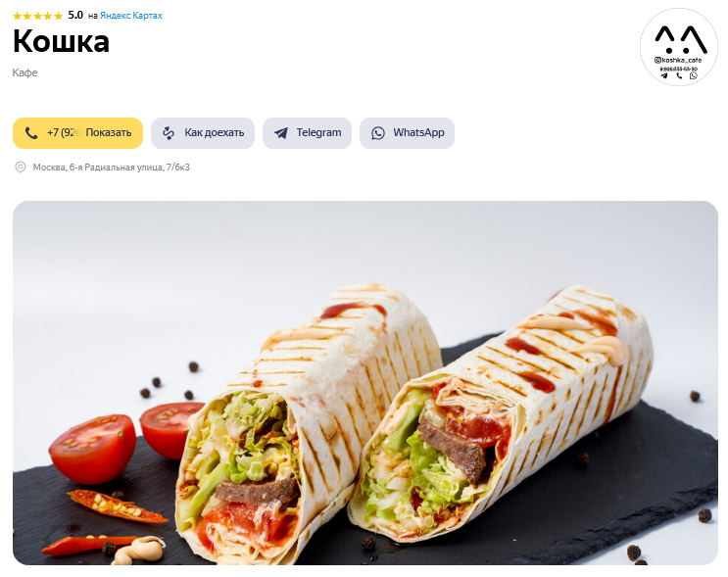Open directions via Как доехать button

(203, 133)
